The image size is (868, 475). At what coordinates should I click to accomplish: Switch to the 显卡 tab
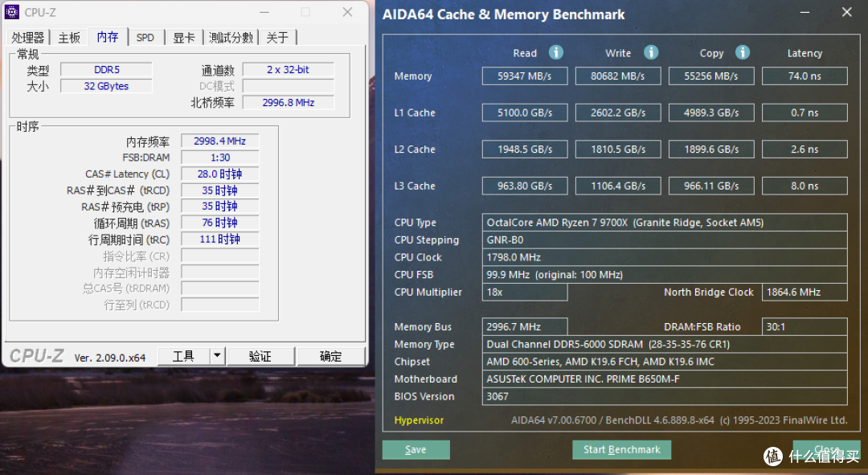point(184,38)
